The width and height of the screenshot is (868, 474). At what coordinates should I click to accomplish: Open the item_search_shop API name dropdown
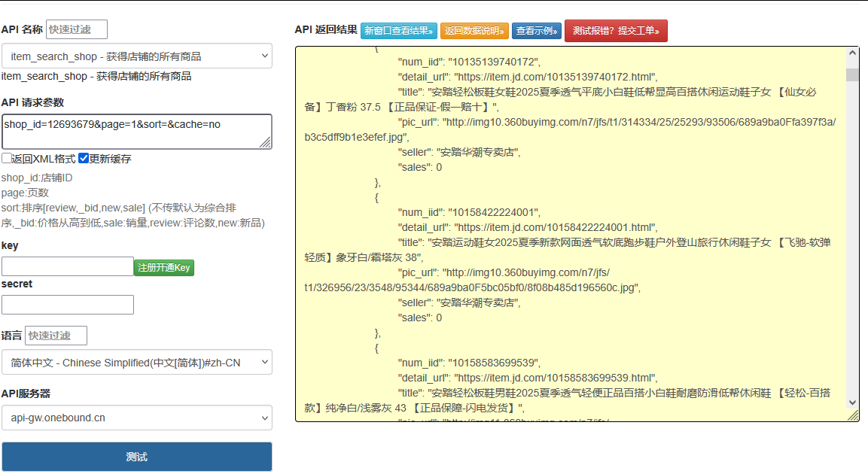click(137, 56)
